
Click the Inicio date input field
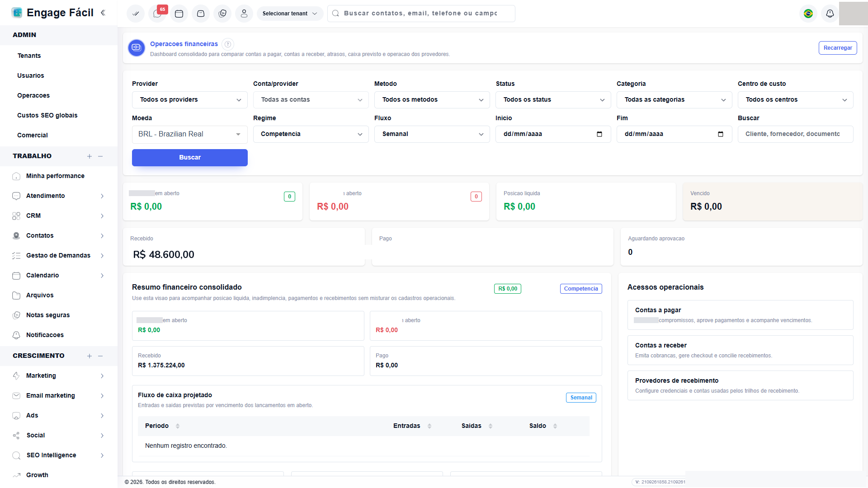pyautogui.click(x=553, y=134)
